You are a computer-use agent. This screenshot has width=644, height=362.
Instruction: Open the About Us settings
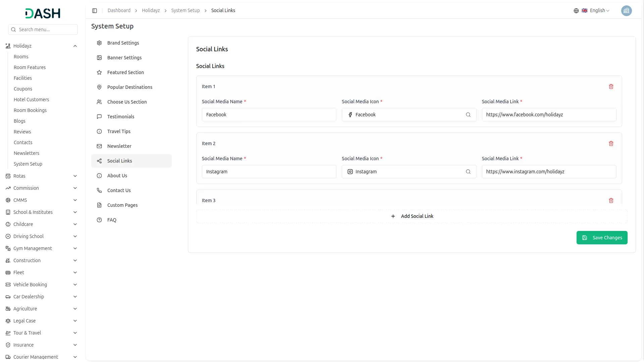131,176
